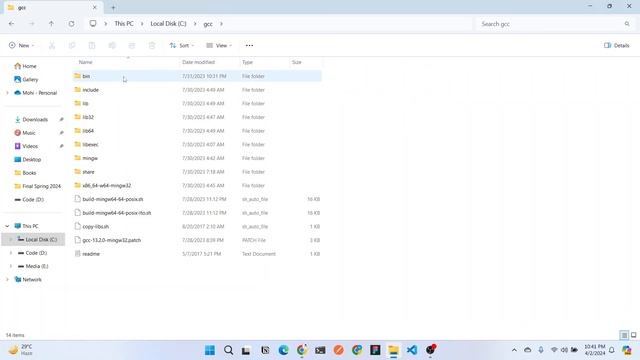Go up one folder level

[x=51, y=24]
